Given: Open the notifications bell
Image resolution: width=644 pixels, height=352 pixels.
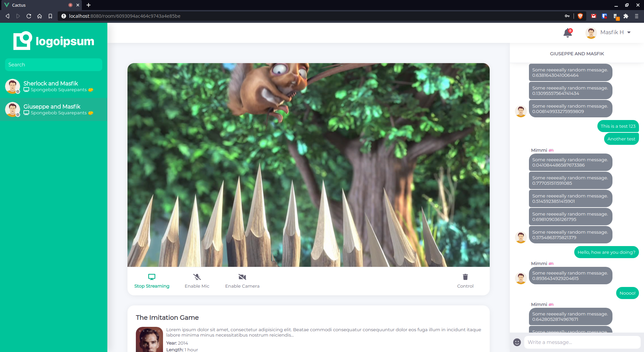Looking at the screenshot, I should [568, 33].
